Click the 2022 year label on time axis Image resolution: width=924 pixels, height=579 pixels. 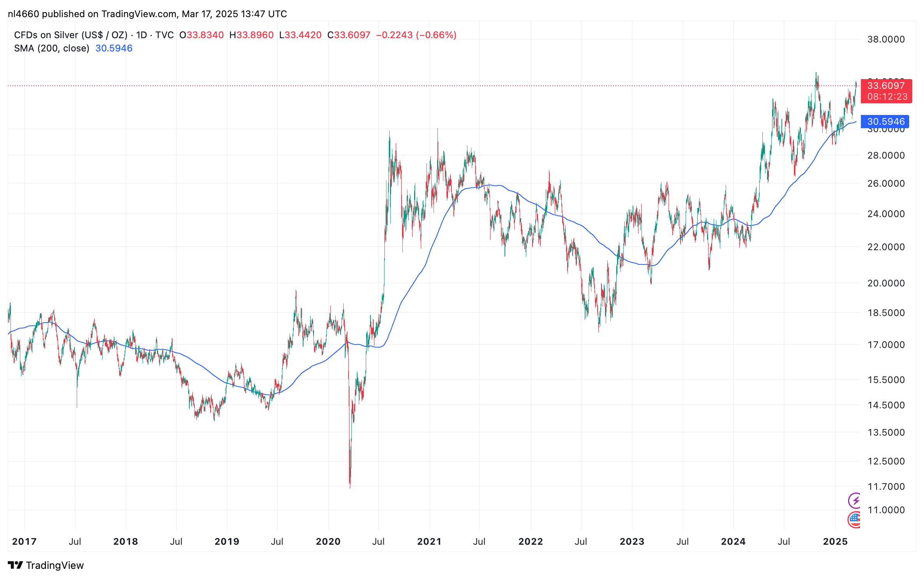point(530,541)
